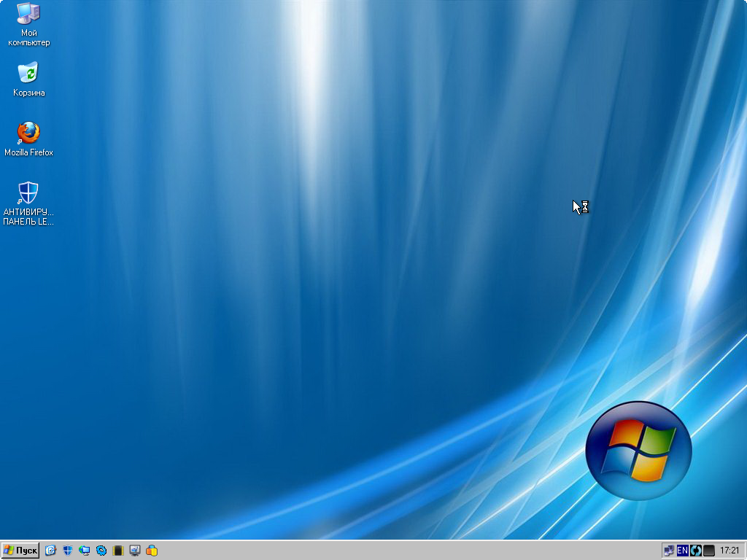Select the Корзина recycle bin icon
Image resolution: width=747 pixels, height=560 pixels.
28,73
